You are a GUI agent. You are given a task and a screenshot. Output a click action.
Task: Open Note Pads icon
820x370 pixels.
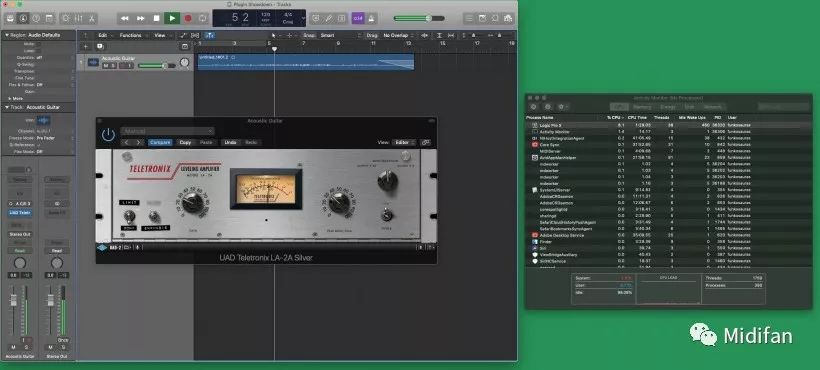pos(482,18)
